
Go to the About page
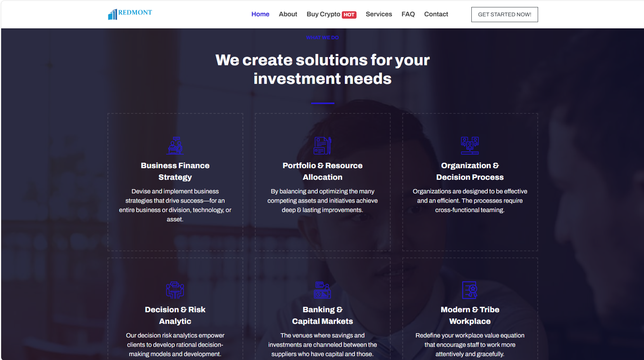(288, 14)
